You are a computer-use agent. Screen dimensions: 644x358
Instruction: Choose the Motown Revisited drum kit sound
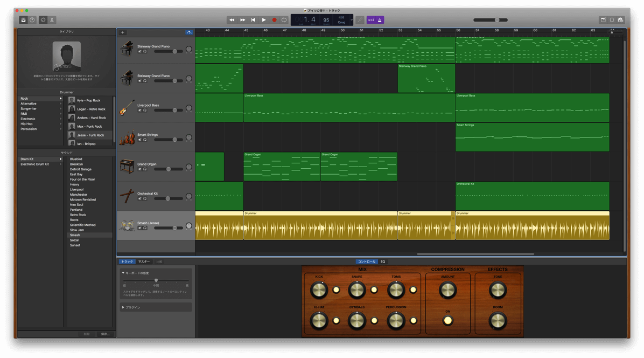82,199
